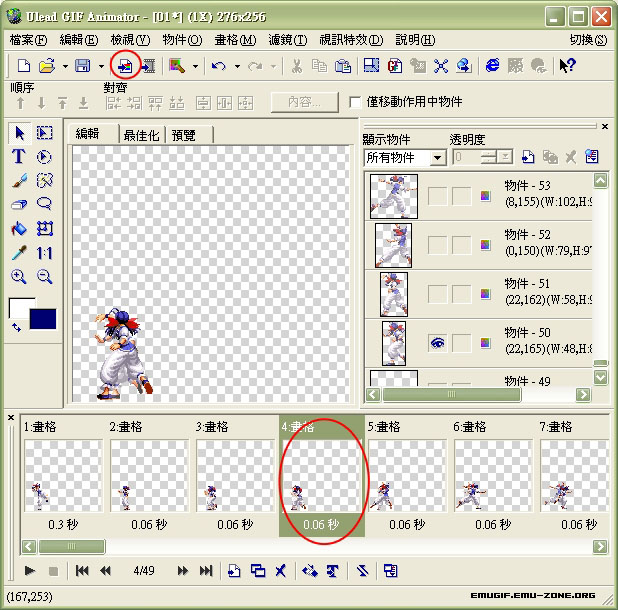The width and height of the screenshot is (618, 610).
Task: Select the Pick arrow tool
Action: pyautogui.click(x=19, y=133)
